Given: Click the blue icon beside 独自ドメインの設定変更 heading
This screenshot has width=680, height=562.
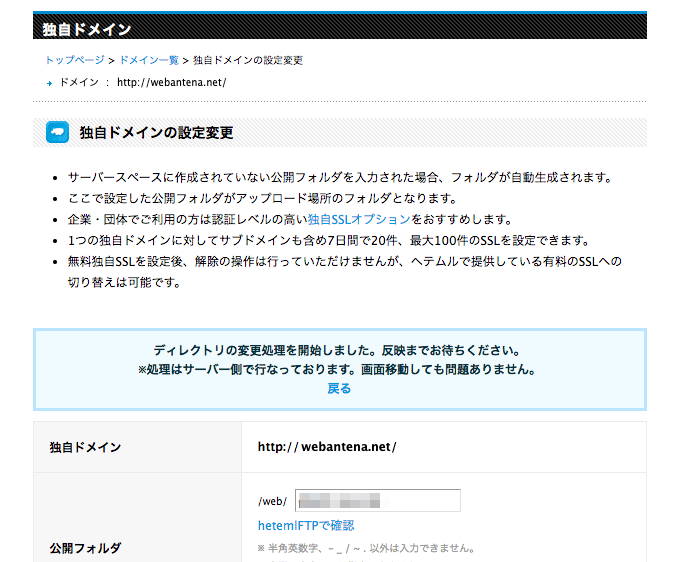Looking at the screenshot, I should click(x=57, y=132).
